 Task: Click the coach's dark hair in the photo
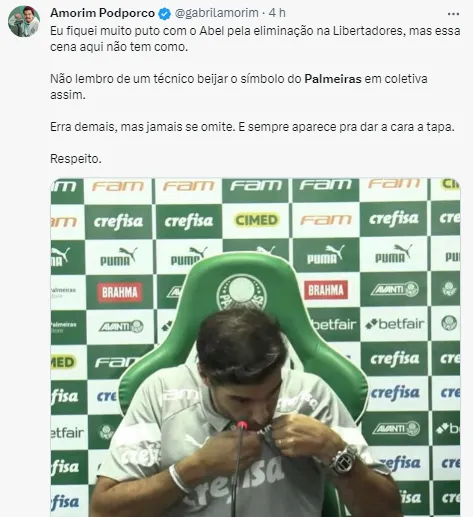(x=238, y=343)
